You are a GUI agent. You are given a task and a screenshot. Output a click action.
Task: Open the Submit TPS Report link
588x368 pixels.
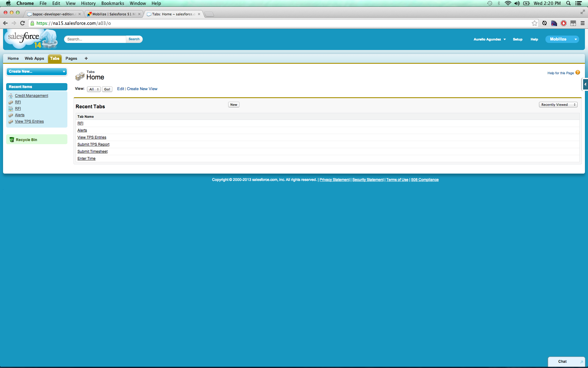[93, 144]
